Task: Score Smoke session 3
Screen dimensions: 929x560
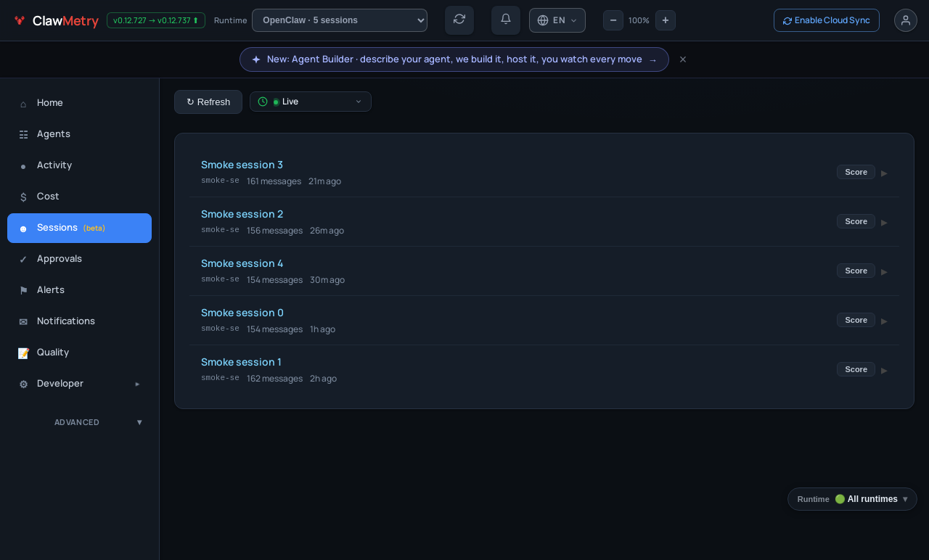Action: 856,172
